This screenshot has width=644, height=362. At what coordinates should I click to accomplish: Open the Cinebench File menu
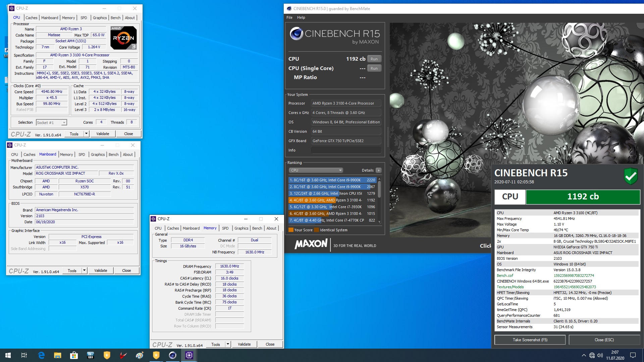289,17
